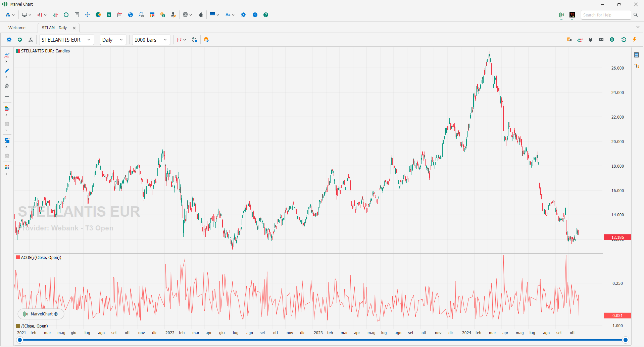Click the STELLANTIS EUR: Candles legend label

pos(45,51)
